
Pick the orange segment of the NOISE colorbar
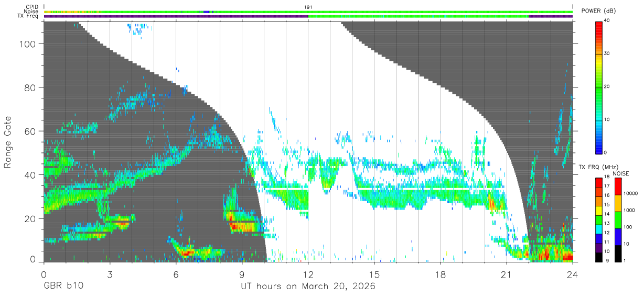pos(618,203)
